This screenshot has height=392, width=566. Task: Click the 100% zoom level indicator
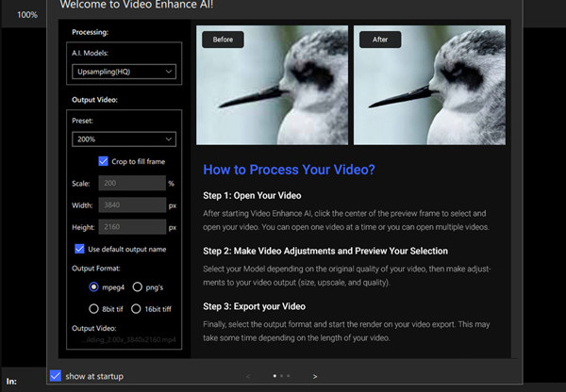pos(27,15)
